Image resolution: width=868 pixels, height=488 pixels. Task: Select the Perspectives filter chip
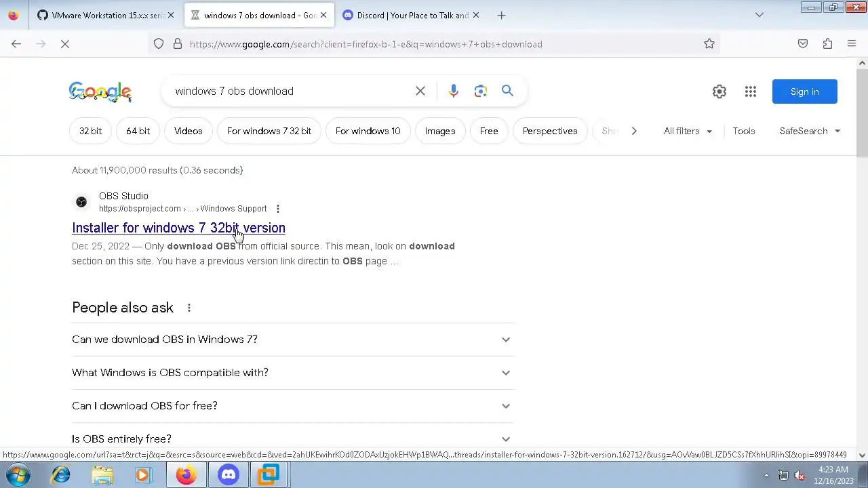[550, 131]
